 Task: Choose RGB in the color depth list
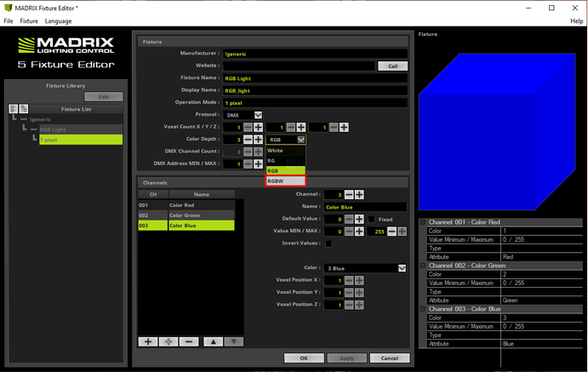286,170
